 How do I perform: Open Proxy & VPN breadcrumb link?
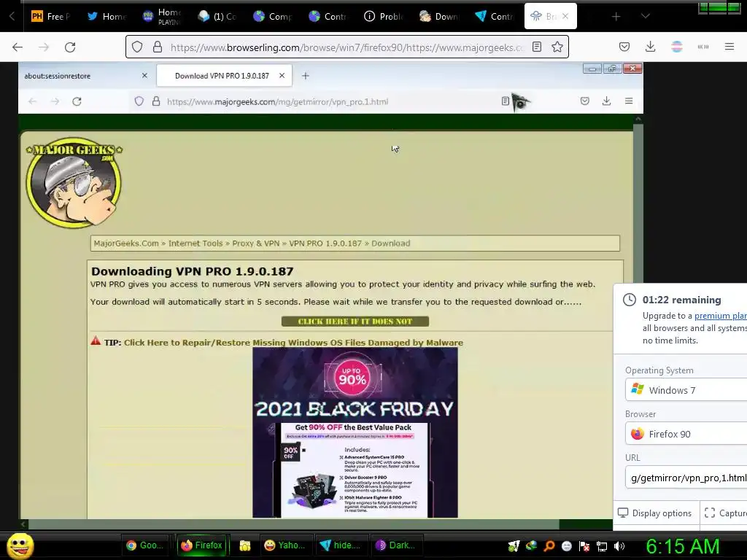pos(256,244)
